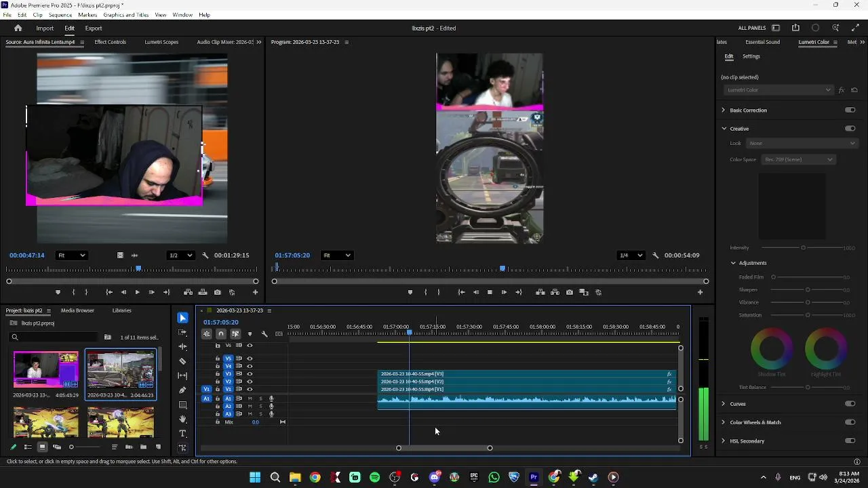Open the Sequence menu
868x488 pixels.
click(x=60, y=15)
